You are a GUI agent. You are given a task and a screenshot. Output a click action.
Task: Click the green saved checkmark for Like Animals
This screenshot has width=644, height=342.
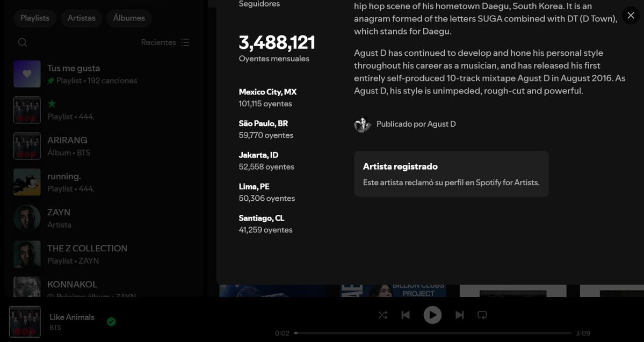(111, 322)
